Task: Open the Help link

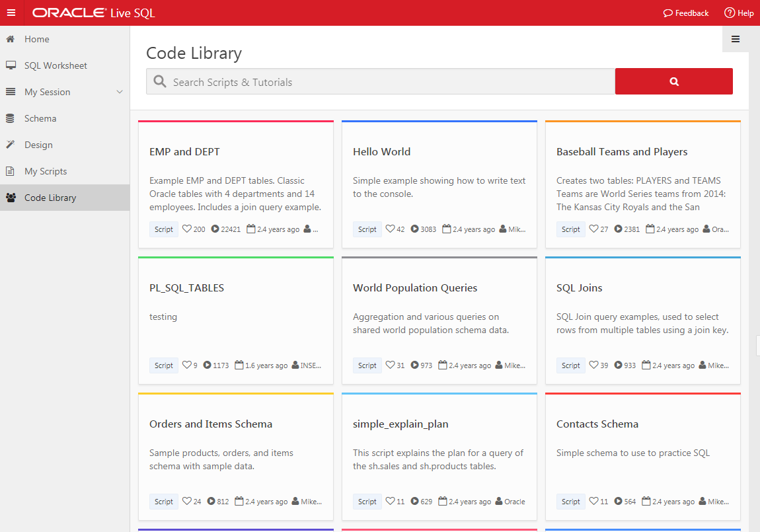Action: [739, 13]
